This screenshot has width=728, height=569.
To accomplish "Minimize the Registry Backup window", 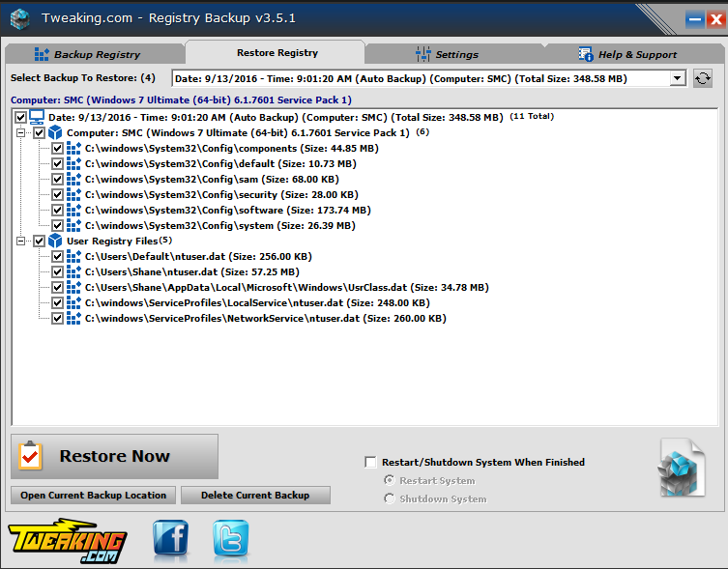I will pyautogui.click(x=694, y=19).
